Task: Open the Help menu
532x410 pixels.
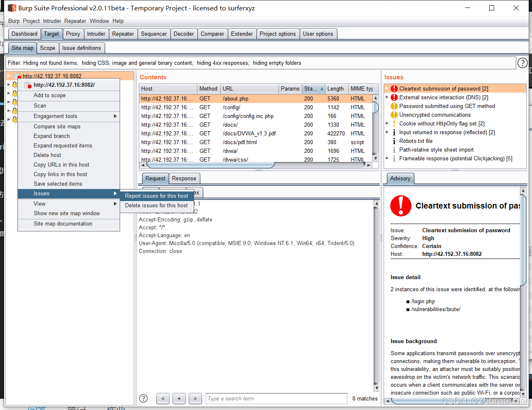Action: tap(118, 21)
